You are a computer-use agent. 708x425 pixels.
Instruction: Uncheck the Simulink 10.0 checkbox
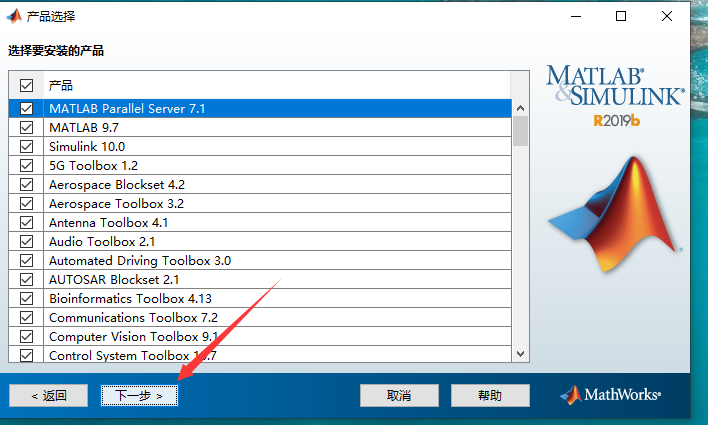point(26,146)
